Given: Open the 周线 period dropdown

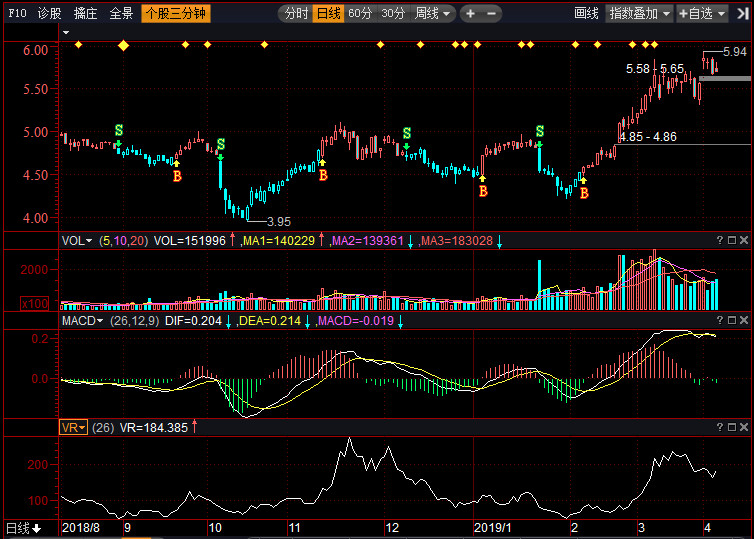Looking at the screenshot, I should (x=432, y=13).
